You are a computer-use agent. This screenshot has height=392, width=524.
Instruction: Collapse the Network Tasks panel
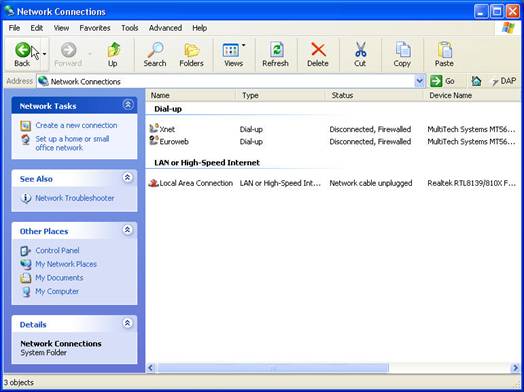coord(128,105)
